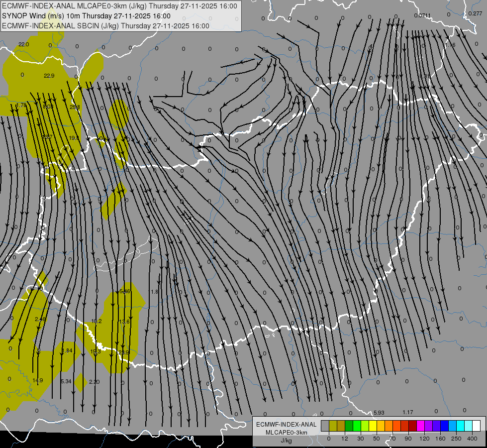Click the legend scale label 120

pos(424,439)
